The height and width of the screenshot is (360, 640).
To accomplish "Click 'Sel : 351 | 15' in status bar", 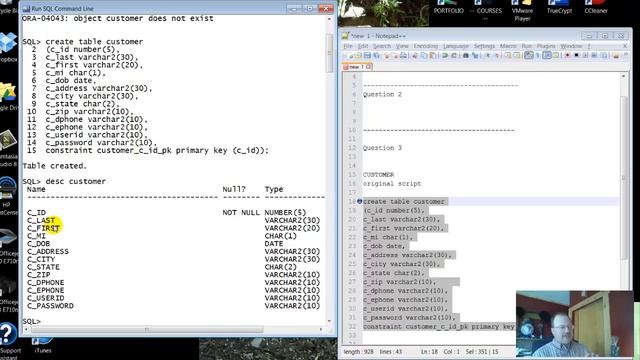I will pos(482,351).
